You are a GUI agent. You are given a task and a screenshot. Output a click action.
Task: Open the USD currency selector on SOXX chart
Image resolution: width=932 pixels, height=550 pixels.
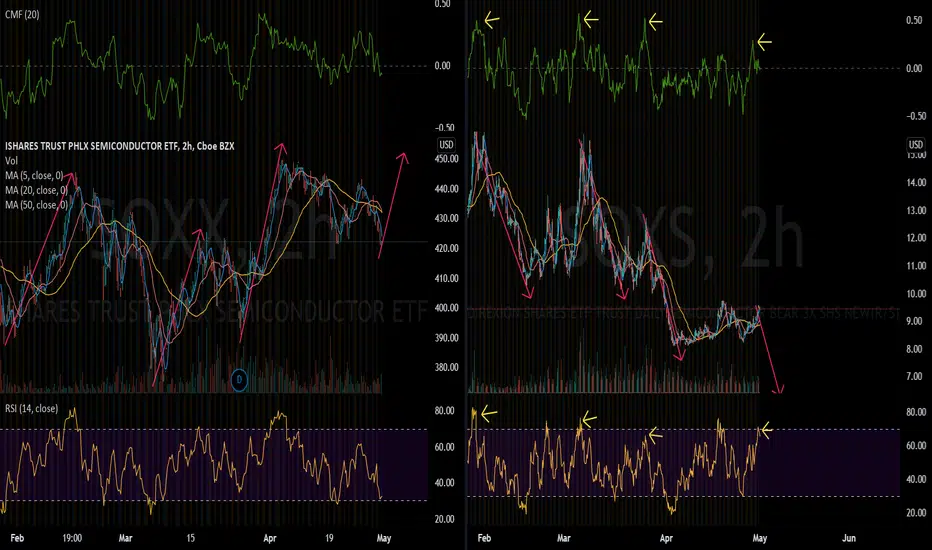click(x=446, y=144)
